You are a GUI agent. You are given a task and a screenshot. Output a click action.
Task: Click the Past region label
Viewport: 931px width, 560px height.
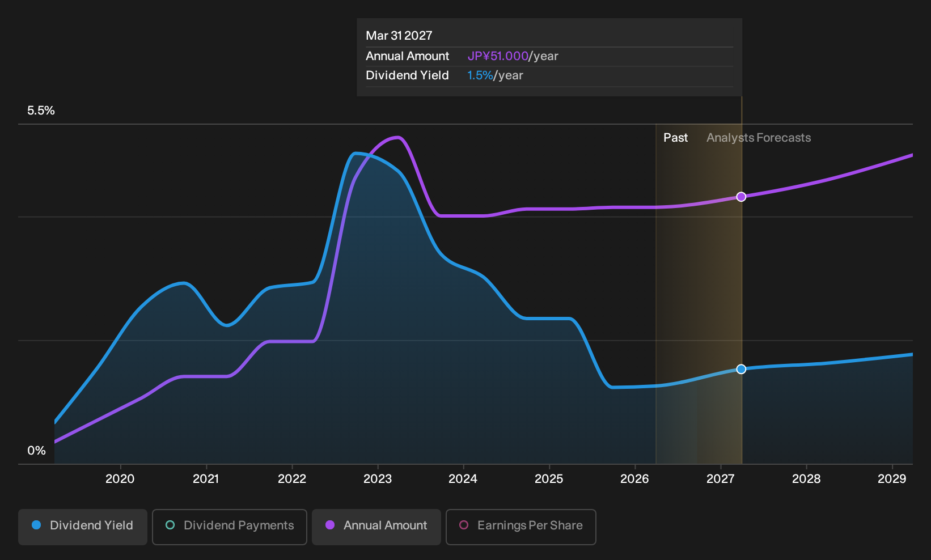(x=675, y=138)
